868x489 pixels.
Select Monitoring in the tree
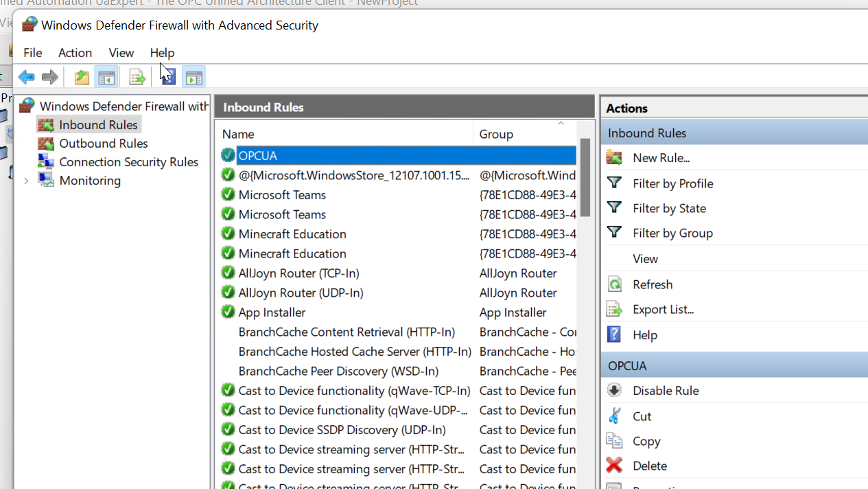click(90, 180)
